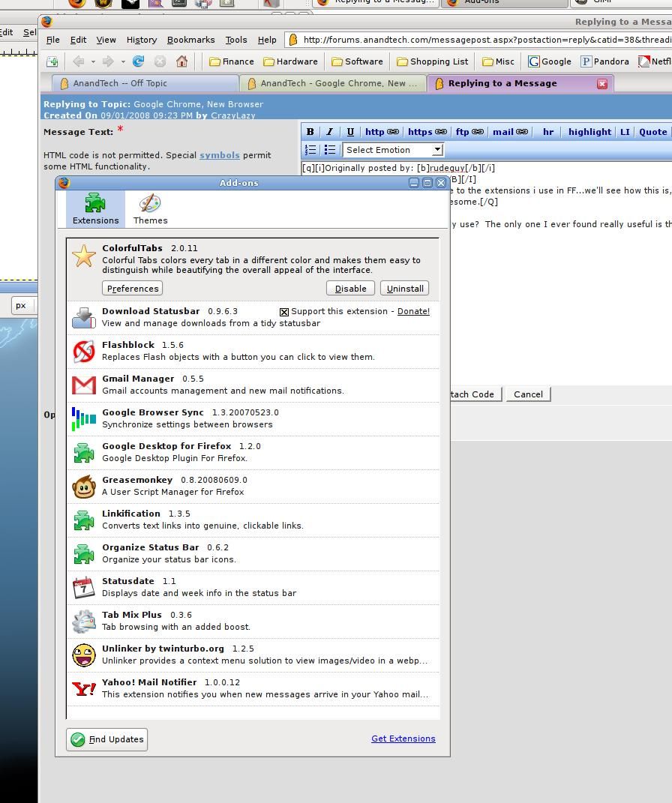Open the History menu

pos(141,40)
